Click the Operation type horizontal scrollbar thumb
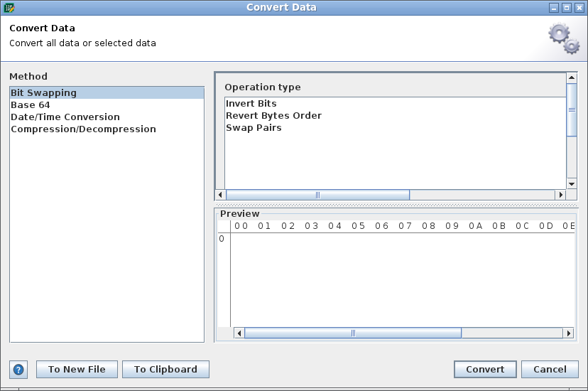 click(x=317, y=195)
